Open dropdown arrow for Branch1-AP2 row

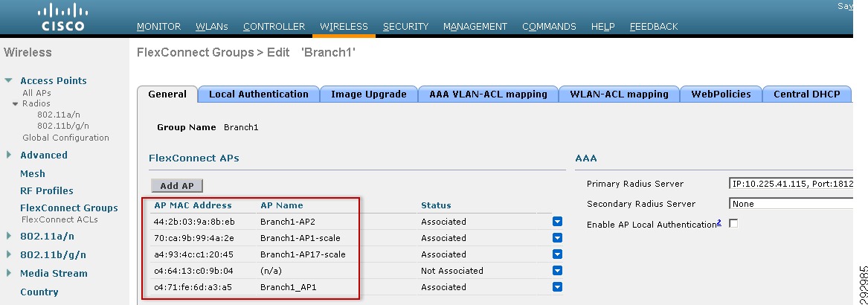pyautogui.click(x=557, y=222)
